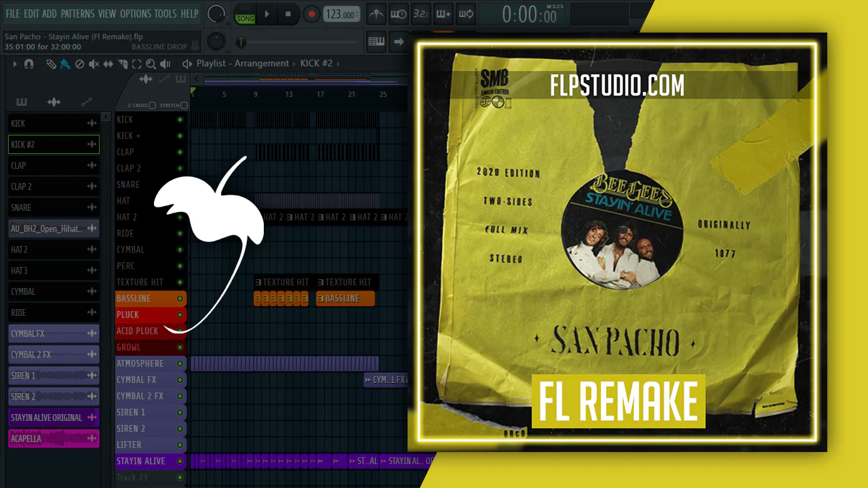Click the ACAPELLA clip waveform icon

pos(92,439)
